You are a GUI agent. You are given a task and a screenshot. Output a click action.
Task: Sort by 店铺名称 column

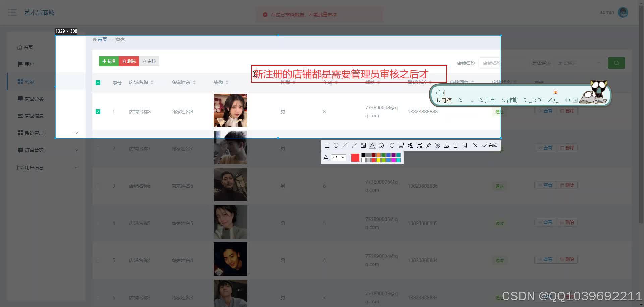152,82
